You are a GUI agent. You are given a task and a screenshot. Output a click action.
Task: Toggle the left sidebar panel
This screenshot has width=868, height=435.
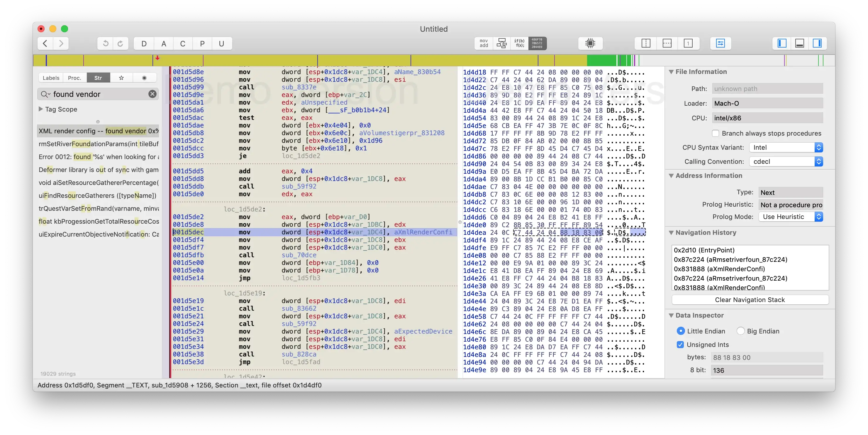click(782, 43)
